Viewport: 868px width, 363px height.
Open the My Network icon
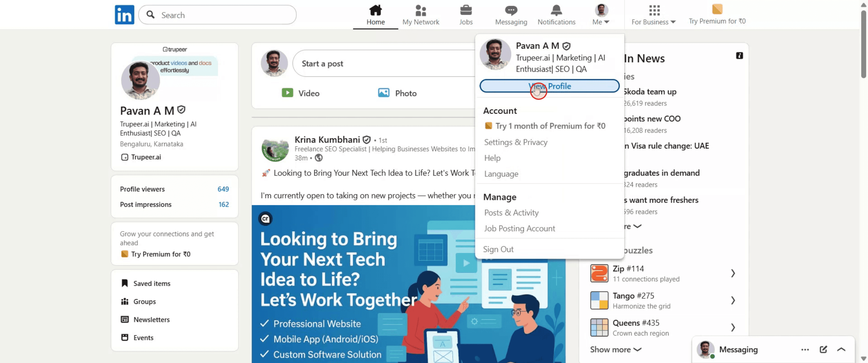tap(420, 10)
